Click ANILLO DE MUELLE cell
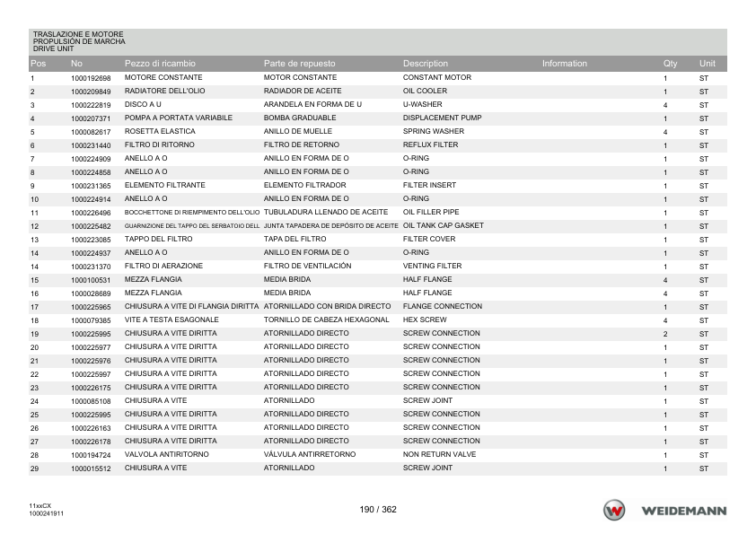Viewport: 756px width, 534px height. click(298, 131)
